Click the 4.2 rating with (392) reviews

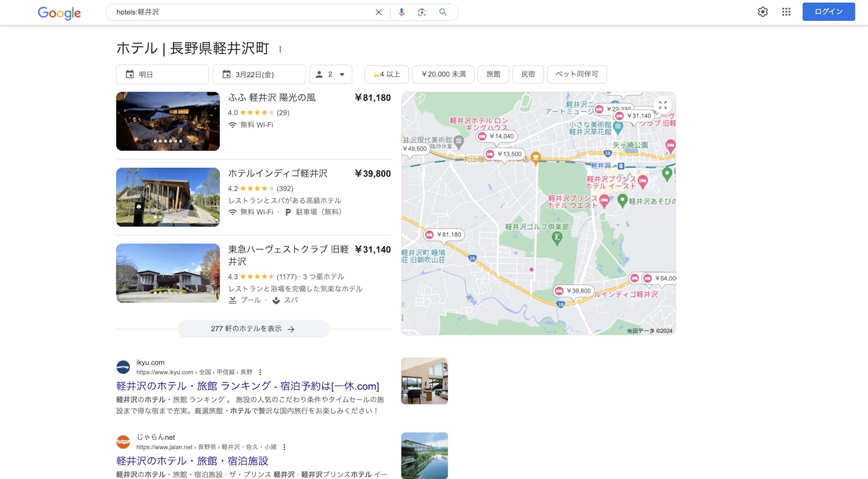(x=260, y=188)
